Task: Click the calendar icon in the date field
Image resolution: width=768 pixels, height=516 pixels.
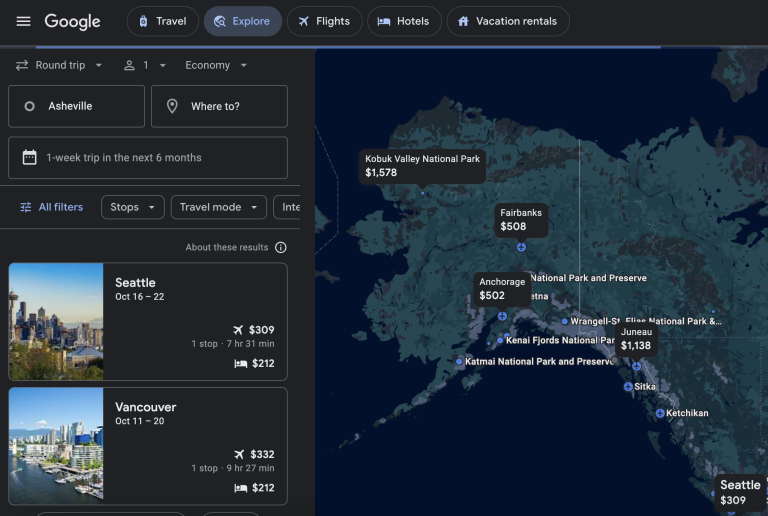Action: [x=29, y=158]
